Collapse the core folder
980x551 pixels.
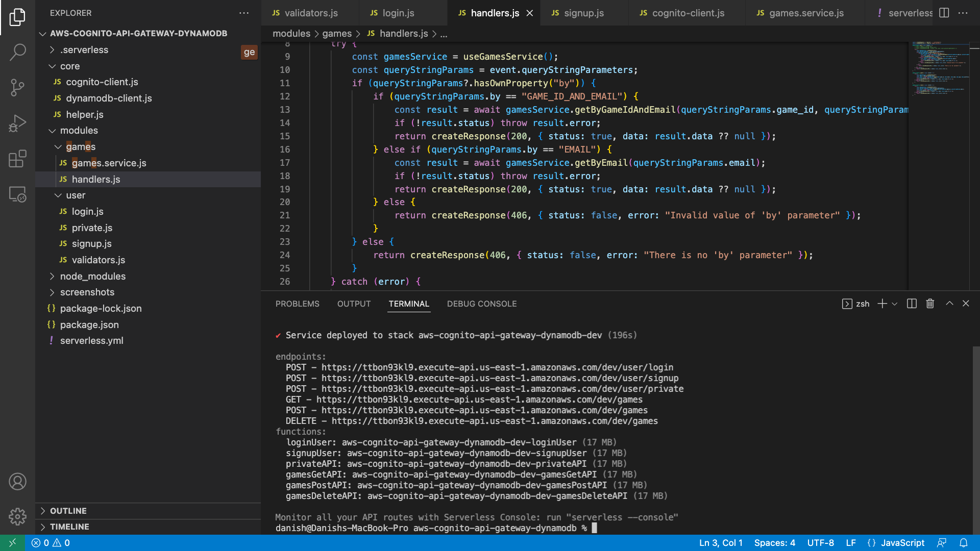70,66
